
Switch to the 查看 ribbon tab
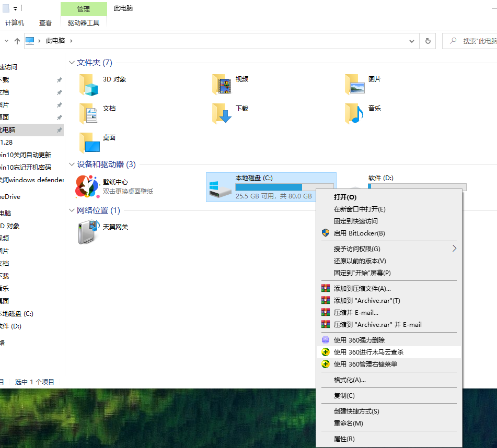[45, 23]
